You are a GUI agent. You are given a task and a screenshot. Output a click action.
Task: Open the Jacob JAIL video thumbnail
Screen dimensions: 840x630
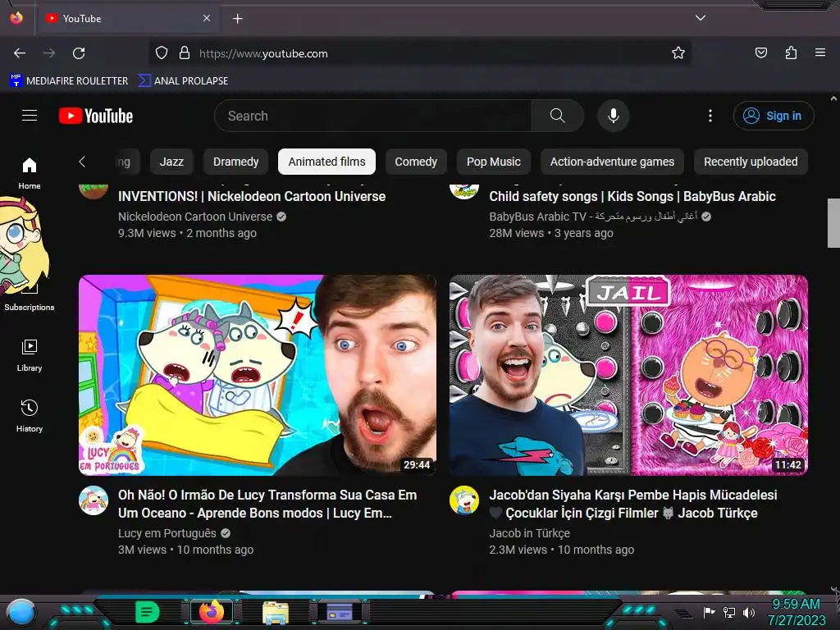[628, 375]
